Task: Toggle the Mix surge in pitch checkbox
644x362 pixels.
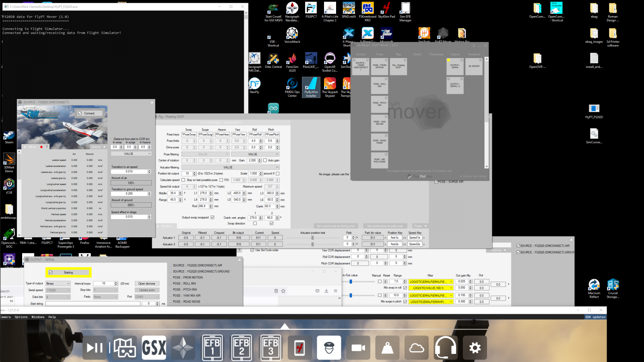Action: click(x=405, y=301)
